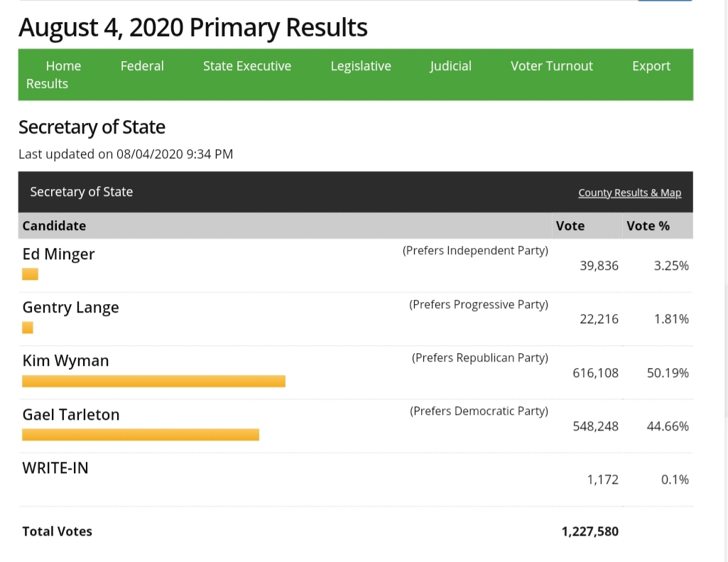Click Gael Tarleton's vote bar

141,435
